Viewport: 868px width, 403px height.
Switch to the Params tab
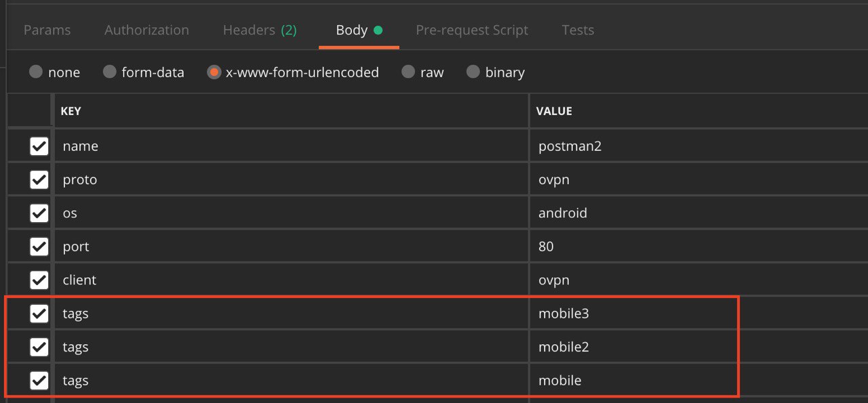(47, 30)
